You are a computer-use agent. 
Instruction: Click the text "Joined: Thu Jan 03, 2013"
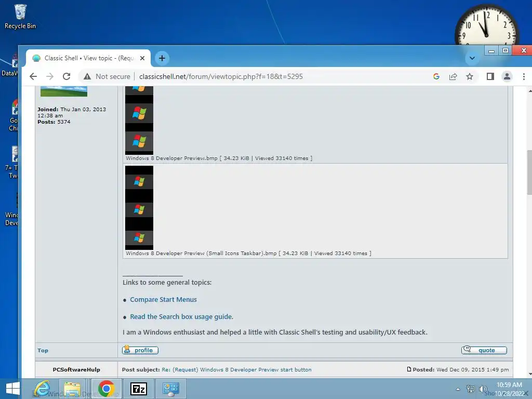72,109
